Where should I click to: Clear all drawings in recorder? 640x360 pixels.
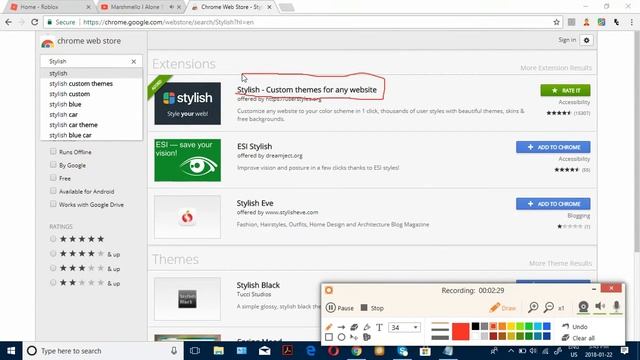pyautogui.click(x=578, y=338)
